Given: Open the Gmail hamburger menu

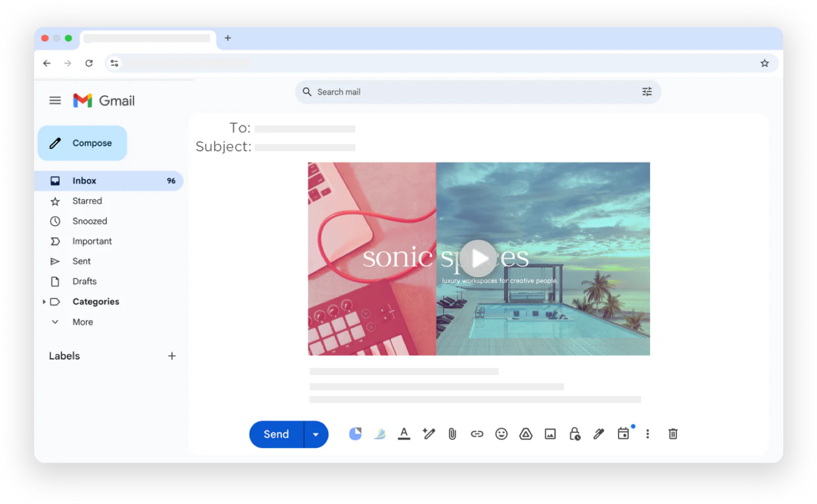Looking at the screenshot, I should 55,100.
